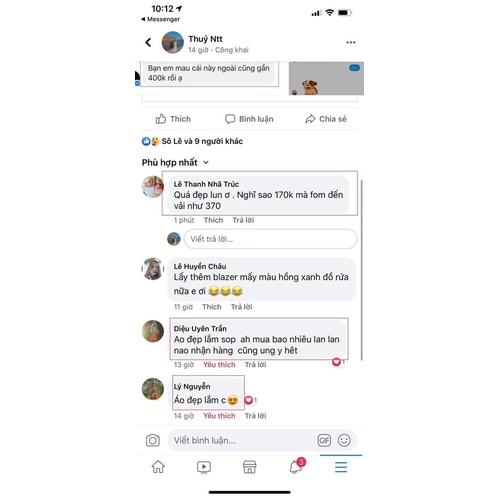Reply to Lê Huyền Châu's comment
498x498 pixels.
242,307
